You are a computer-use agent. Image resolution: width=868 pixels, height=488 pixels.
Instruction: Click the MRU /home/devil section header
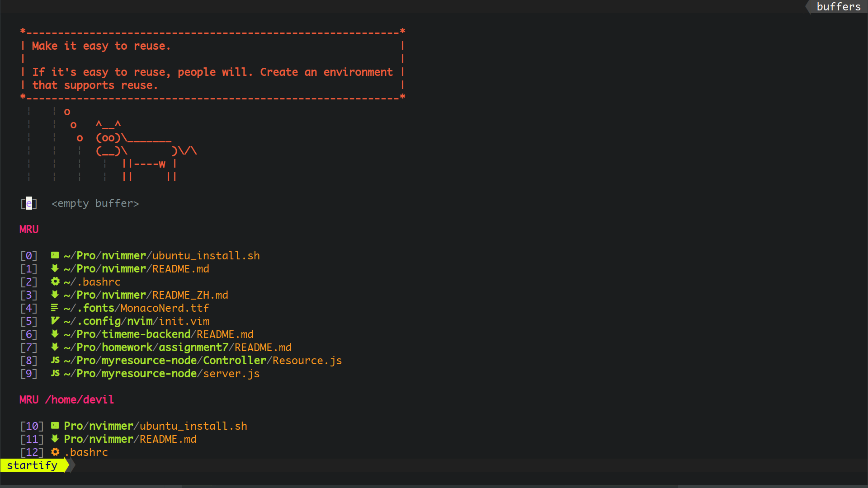(x=66, y=400)
